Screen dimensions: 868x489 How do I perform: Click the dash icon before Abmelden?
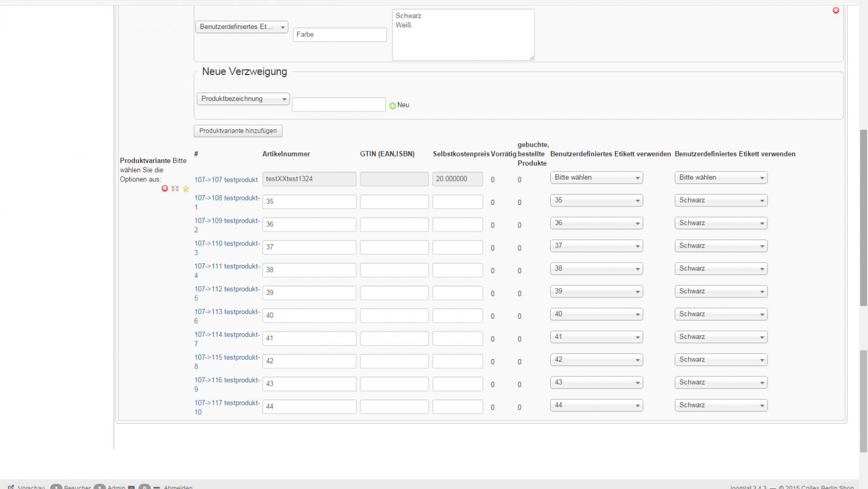pos(156,487)
